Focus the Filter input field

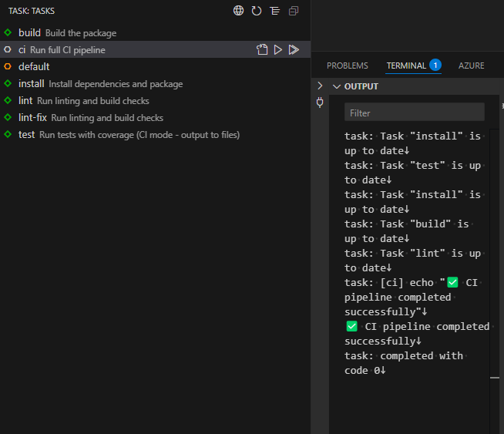tap(415, 112)
